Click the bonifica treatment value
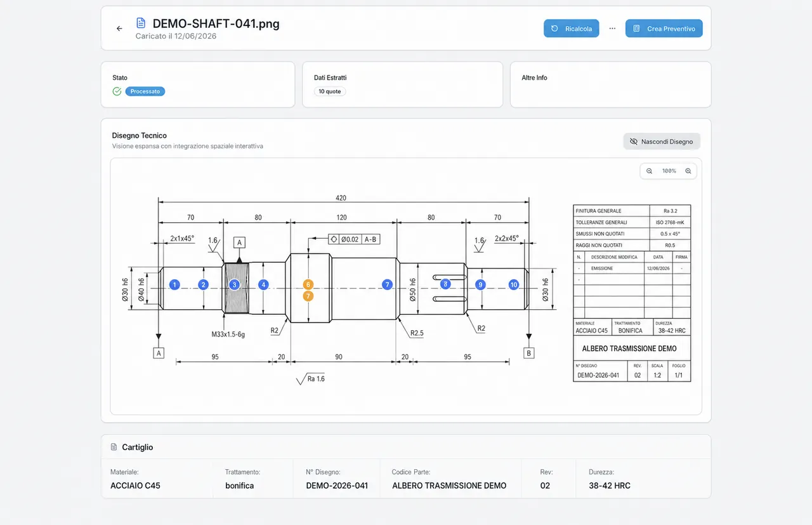812x525 pixels. tap(239, 486)
